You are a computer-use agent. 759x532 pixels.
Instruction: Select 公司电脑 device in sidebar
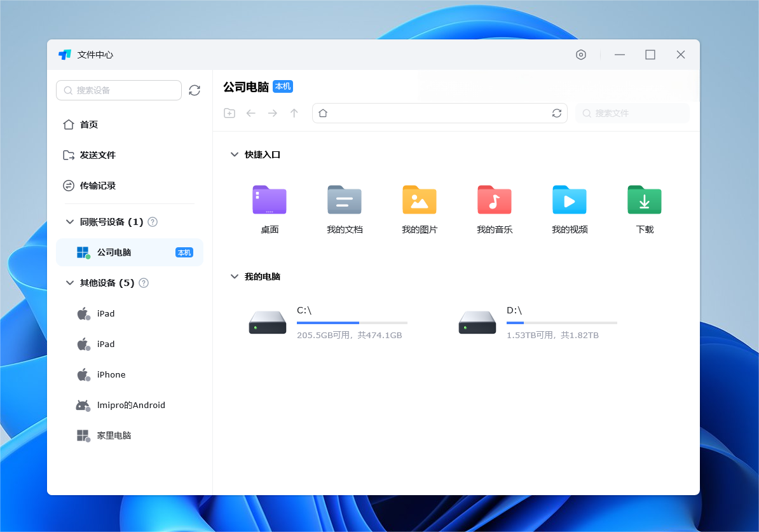(x=130, y=253)
